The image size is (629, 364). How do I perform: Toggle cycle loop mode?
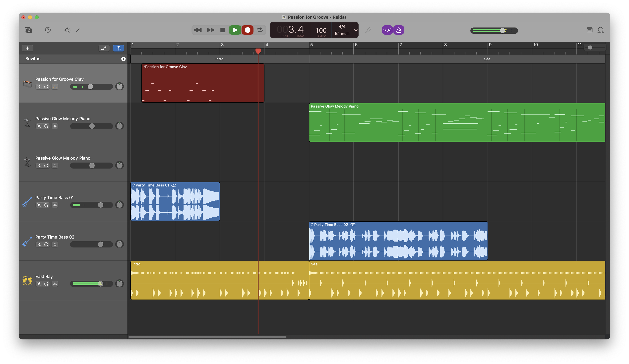click(x=260, y=30)
